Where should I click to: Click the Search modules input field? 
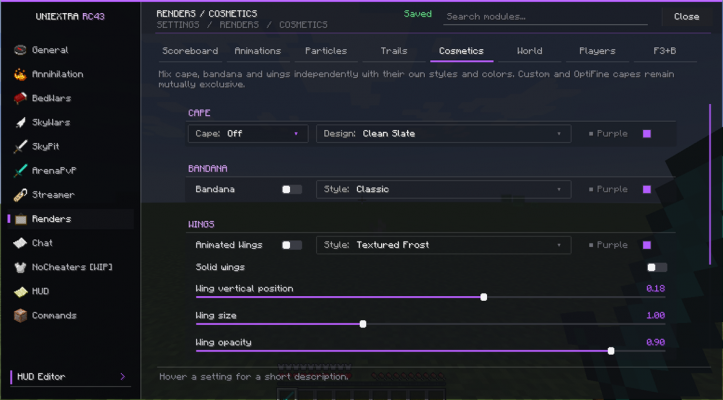[545, 17]
